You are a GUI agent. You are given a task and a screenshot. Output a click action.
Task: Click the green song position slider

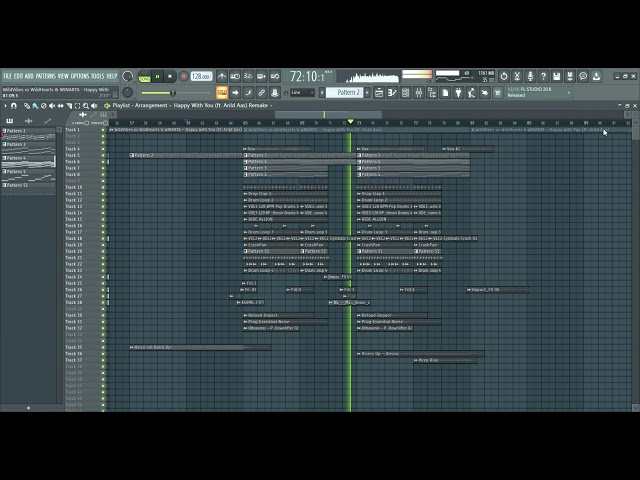[x=176, y=93]
